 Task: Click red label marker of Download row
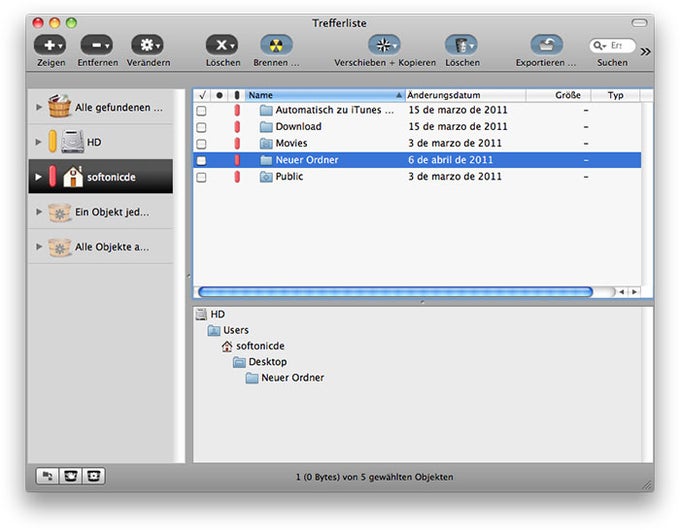coord(237,127)
